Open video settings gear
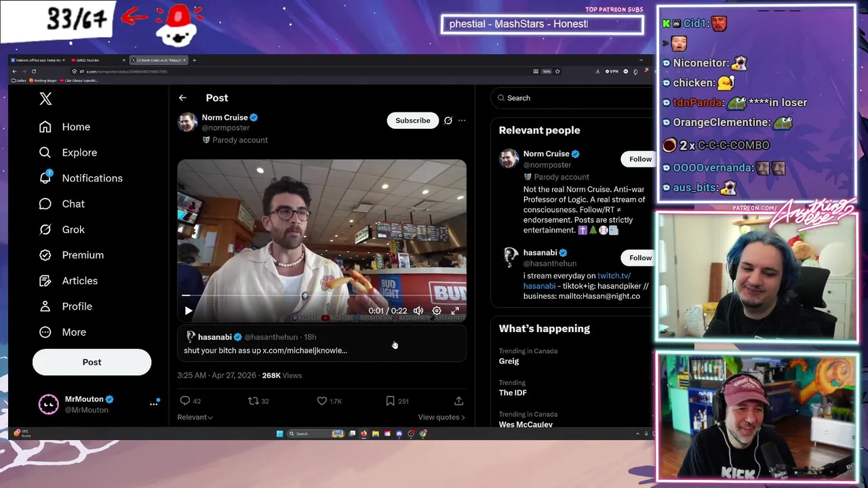The width and height of the screenshot is (868, 488). point(437,311)
